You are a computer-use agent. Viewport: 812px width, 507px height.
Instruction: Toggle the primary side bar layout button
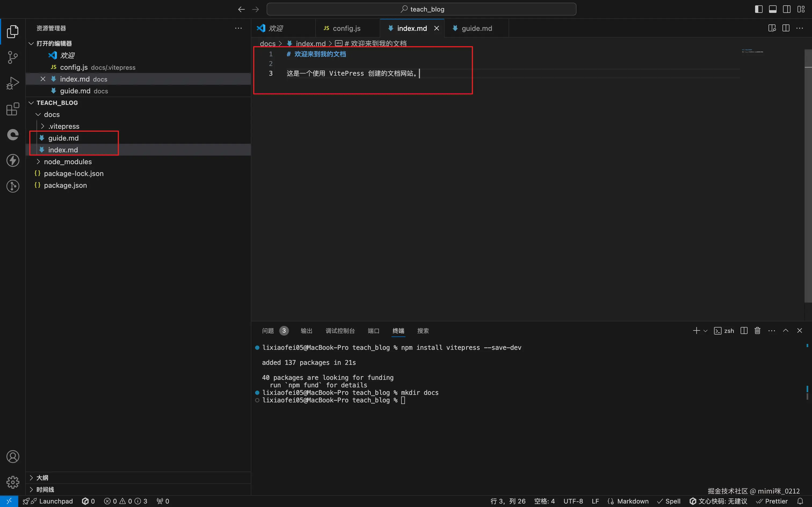759,9
